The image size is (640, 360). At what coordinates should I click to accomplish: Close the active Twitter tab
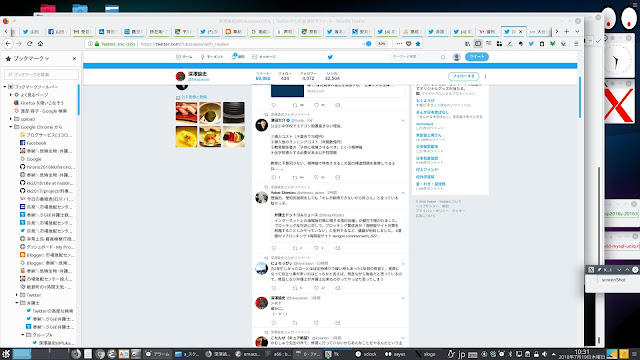[520, 31]
